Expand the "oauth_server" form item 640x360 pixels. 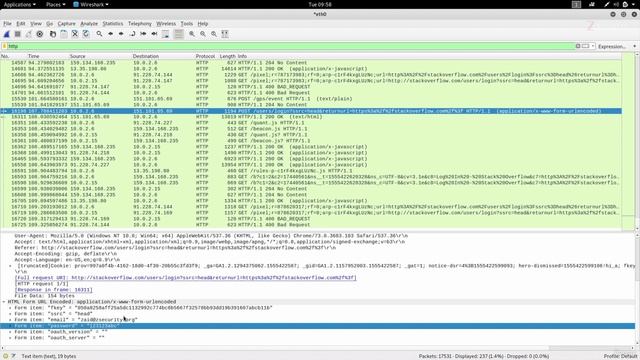point(10,338)
